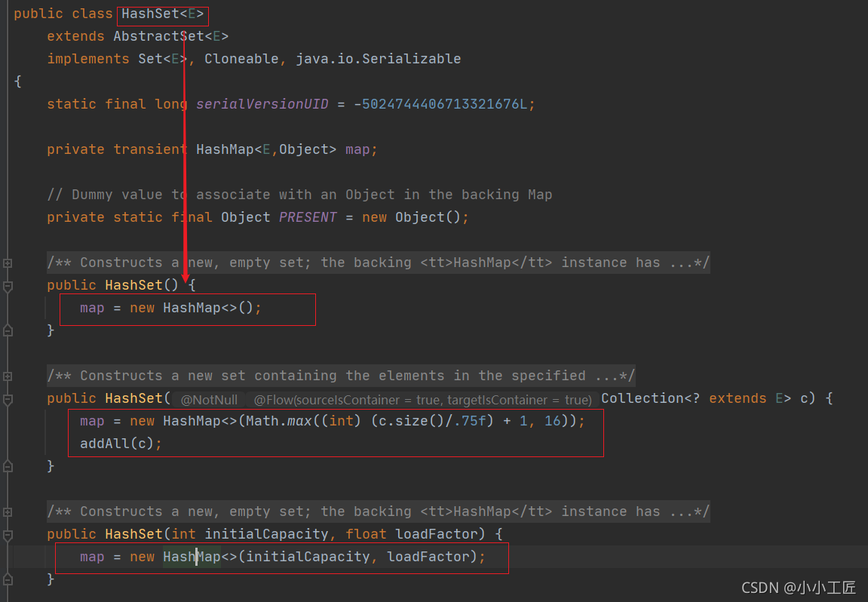Click the closing fold marker below addAll(c)
The width and height of the screenshot is (868, 602).
pyautogui.click(x=8, y=465)
